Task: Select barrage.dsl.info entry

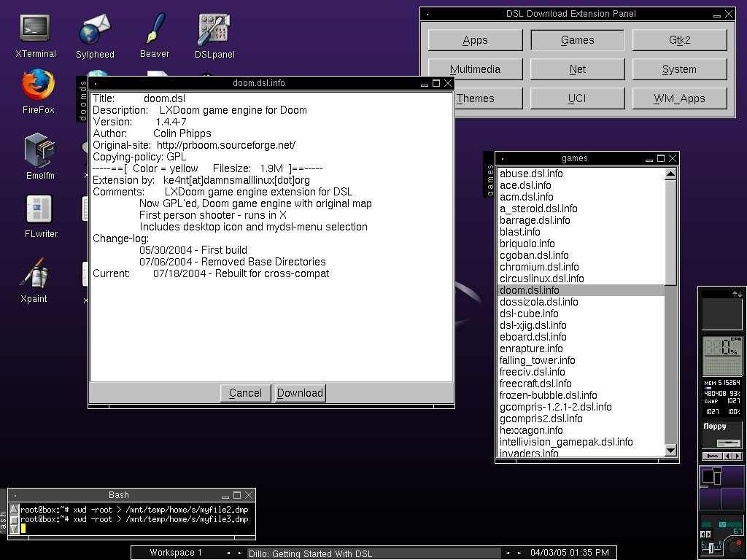Action: coord(580,220)
